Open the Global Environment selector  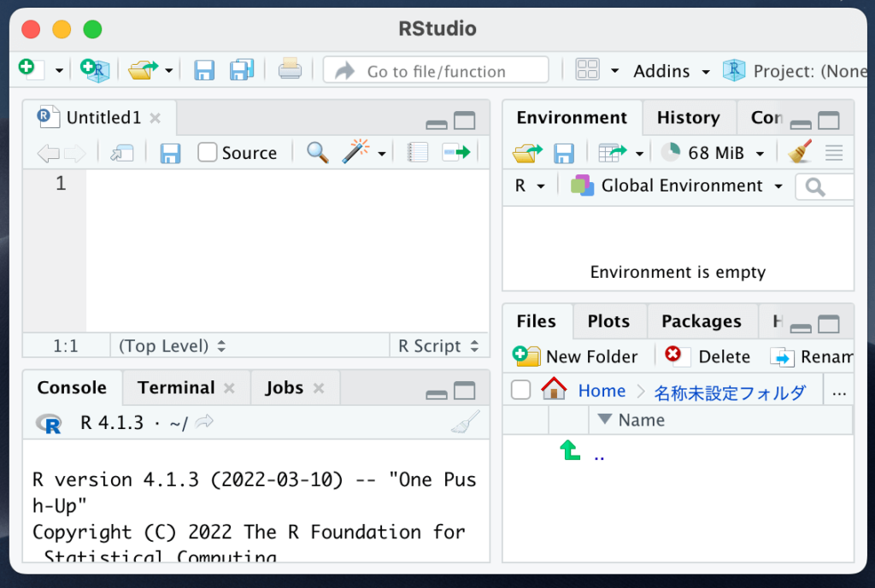point(677,185)
